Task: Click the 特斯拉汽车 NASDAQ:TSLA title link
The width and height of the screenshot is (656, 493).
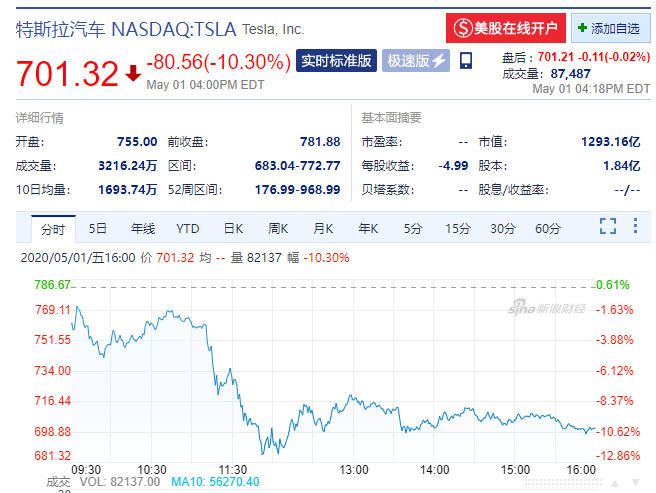Action: click(126, 30)
